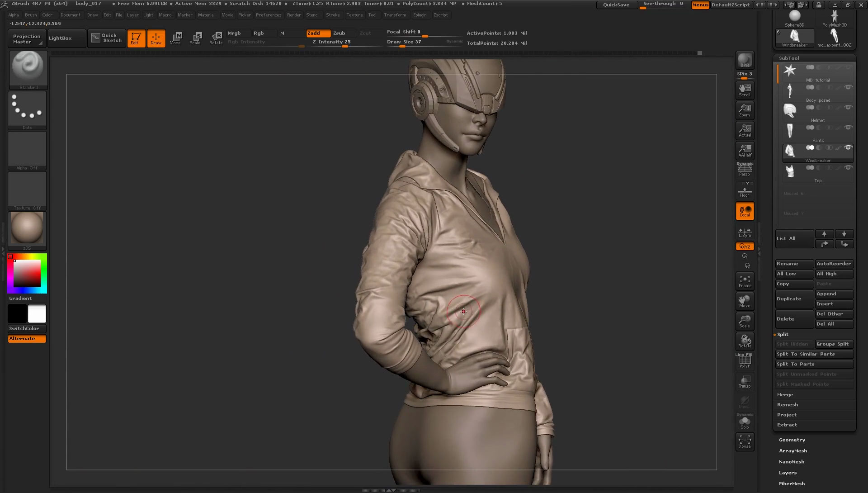The image size is (868, 493).
Task: Activate the Scale tool icon
Action: coord(196,38)
